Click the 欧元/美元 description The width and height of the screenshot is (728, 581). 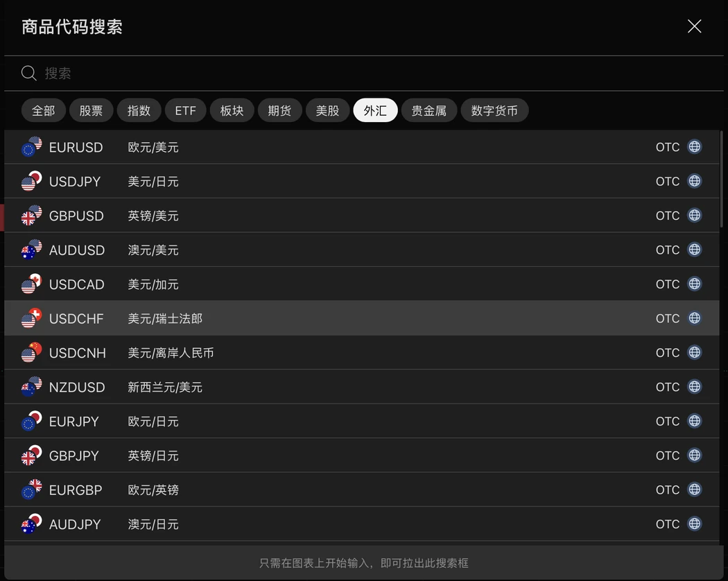point(153,147)
